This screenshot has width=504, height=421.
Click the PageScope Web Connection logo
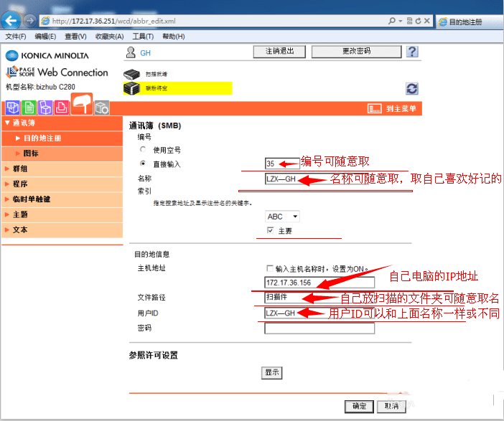(57, 72)
